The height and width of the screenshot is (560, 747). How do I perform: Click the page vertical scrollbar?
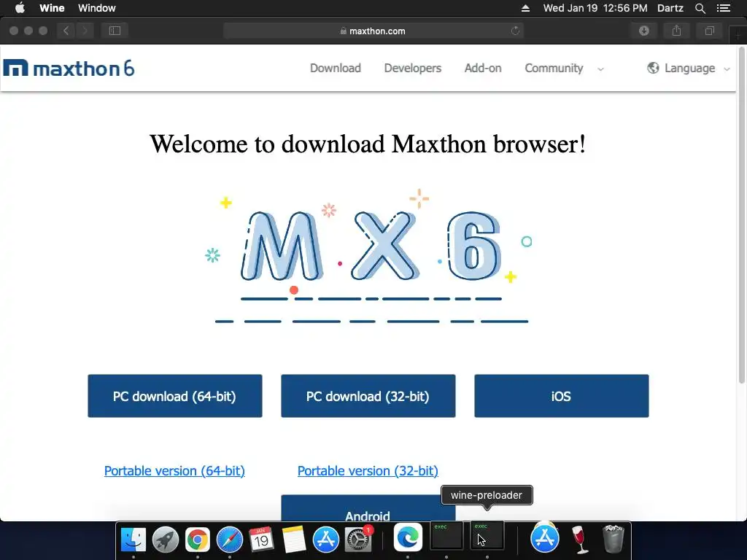pyautogui.click(x=742, y=215)
